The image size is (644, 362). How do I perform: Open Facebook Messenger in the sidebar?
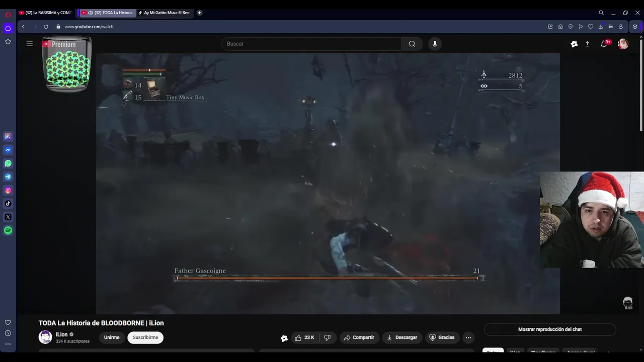point(8,150)
